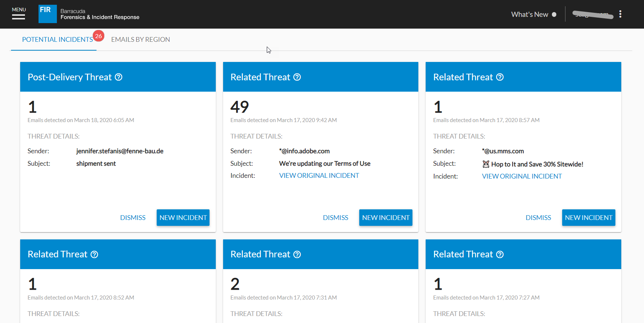
Task: Click 'Emails detected on March 17, 2020 7:27 AM'
Action: (x=486, y=298)
